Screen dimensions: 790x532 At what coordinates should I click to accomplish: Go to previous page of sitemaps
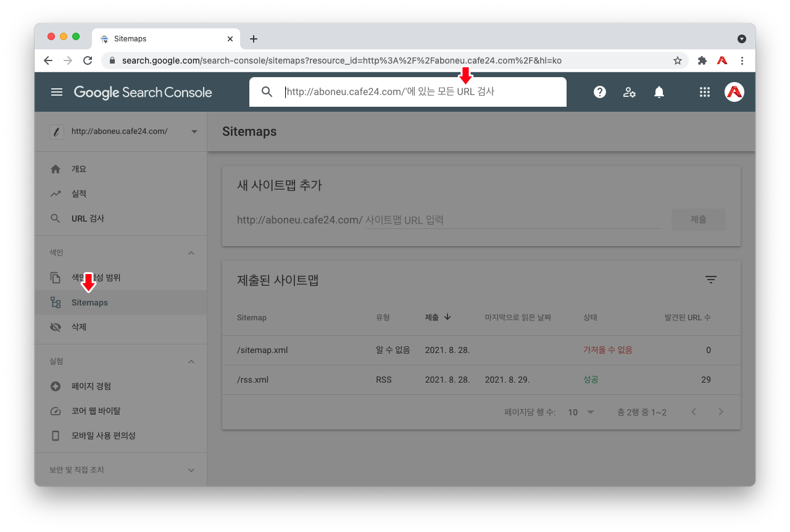point(694,412)
